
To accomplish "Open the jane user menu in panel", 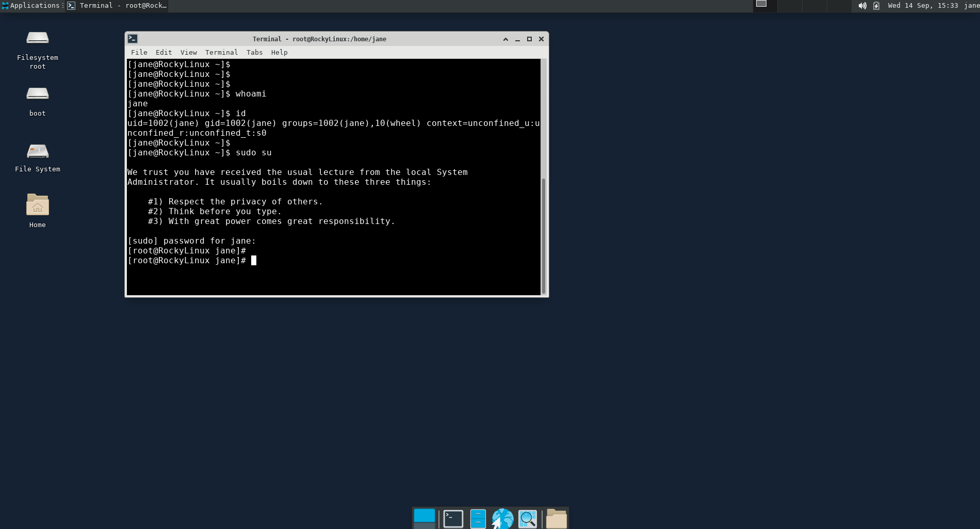I will [x=971, y=6].
